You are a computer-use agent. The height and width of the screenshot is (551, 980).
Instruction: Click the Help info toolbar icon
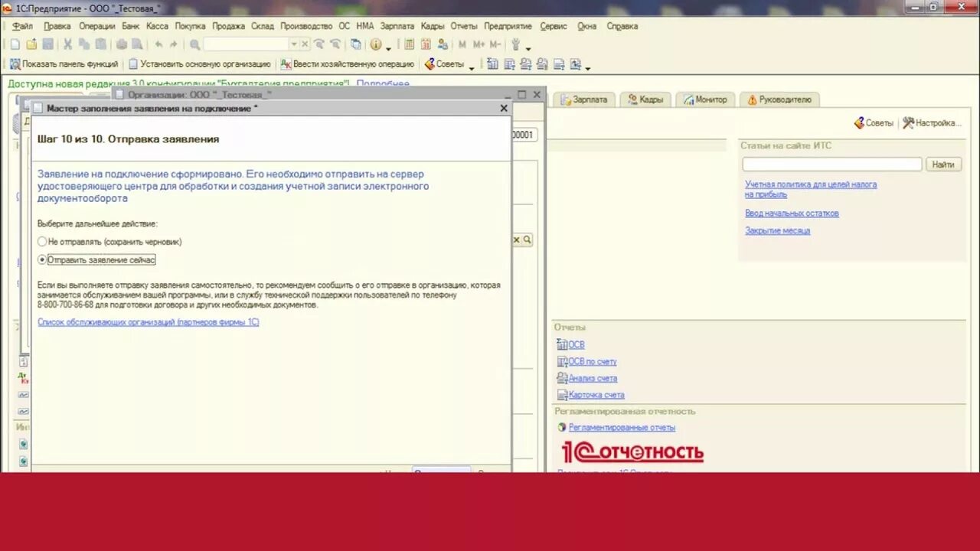click(376, 44)
